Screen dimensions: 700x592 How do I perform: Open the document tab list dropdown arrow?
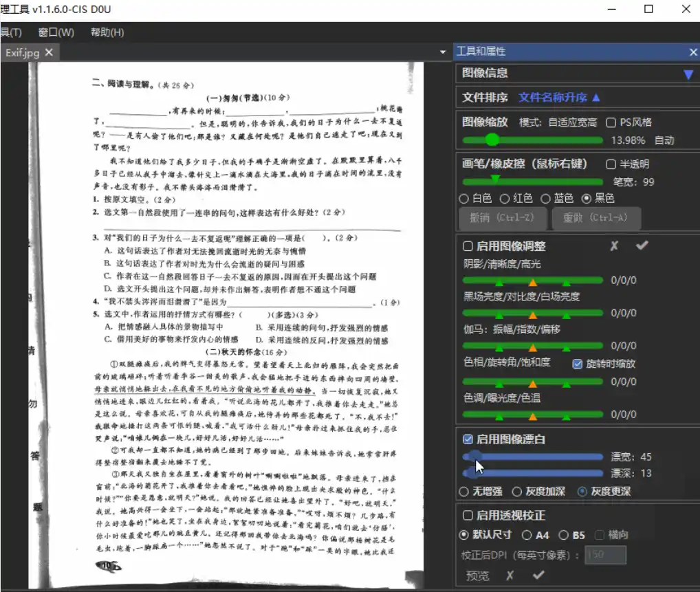tap(442, 52)
